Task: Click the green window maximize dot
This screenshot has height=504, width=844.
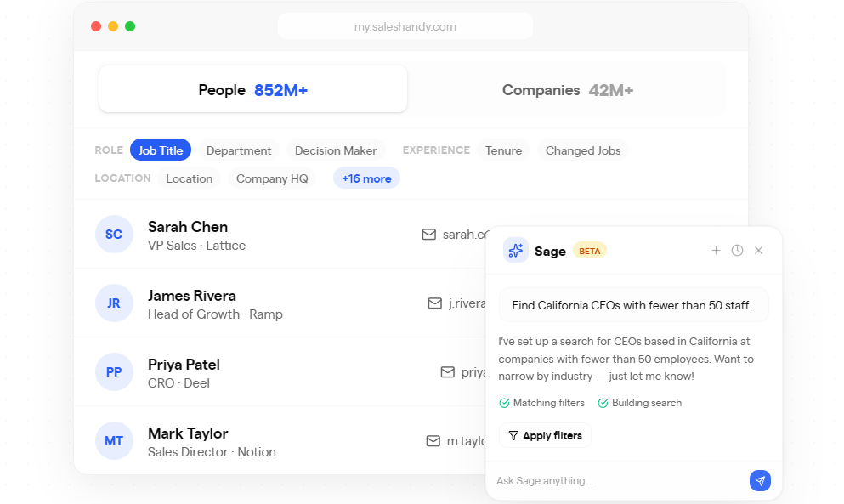Action: pos(130,26)
